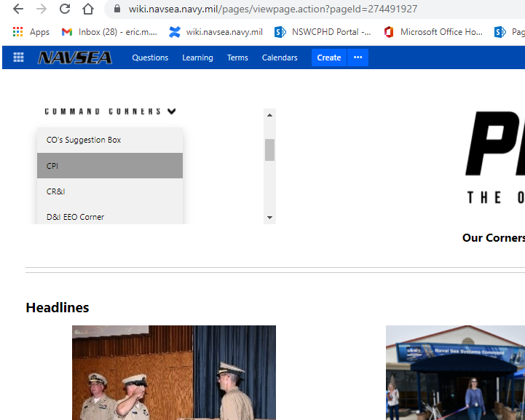Open the Apps bookmark grid icon
Image resolution: width=525 pixels, height=420 pixels.
click(x=17, y=32)
